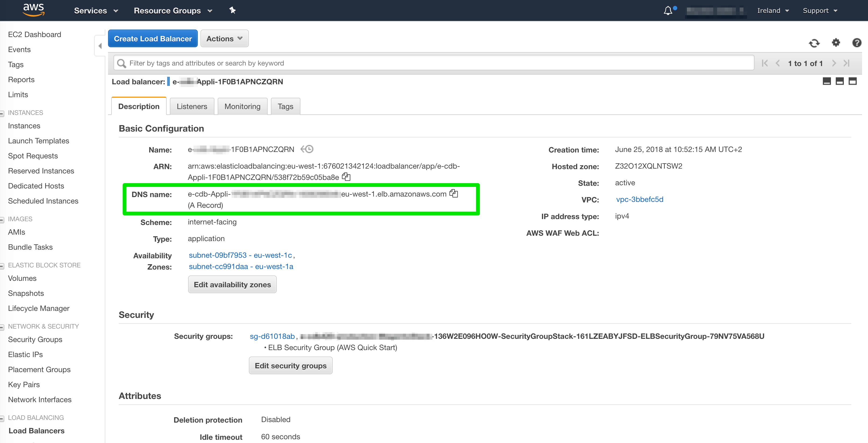Switch to the Tags tab

(x=285, y=106)
